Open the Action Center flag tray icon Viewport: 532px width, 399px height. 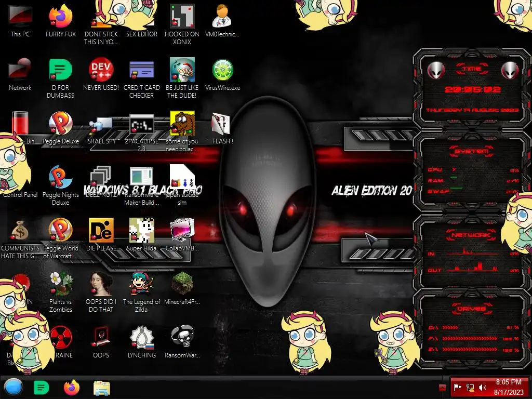458,387
